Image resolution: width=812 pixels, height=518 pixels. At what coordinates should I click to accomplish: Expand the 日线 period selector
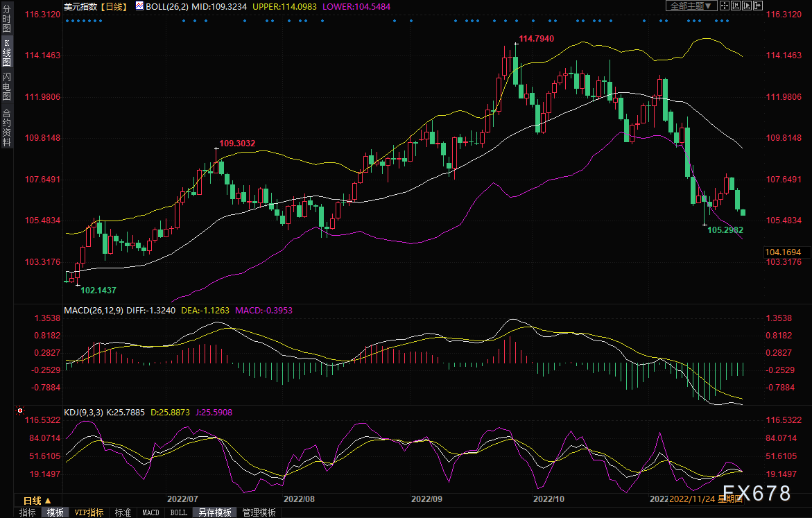[37, 501]
